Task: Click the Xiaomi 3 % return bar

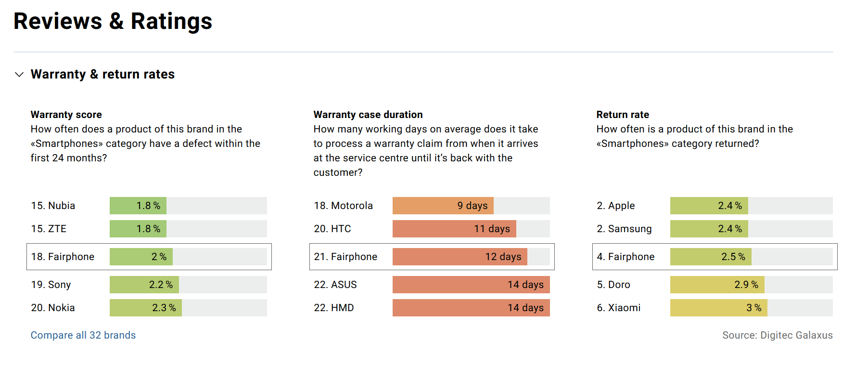Action: pyautogui.click(x=718, y=308)
